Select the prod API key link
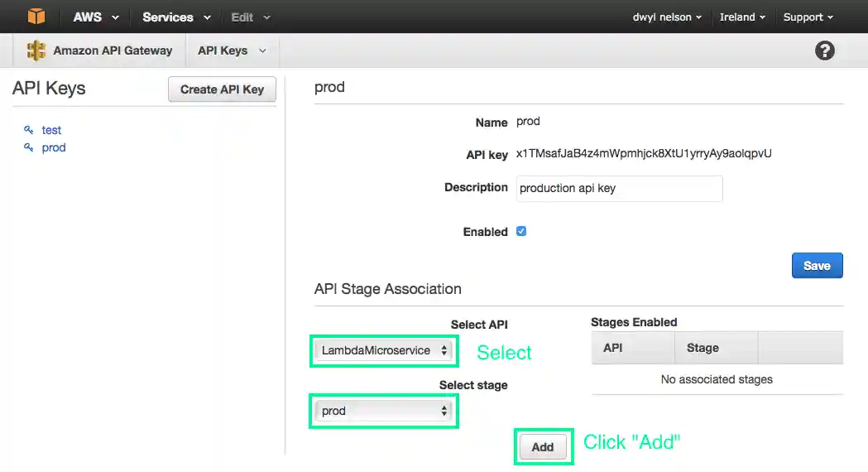Screen dimensions: 868x472 54,147
